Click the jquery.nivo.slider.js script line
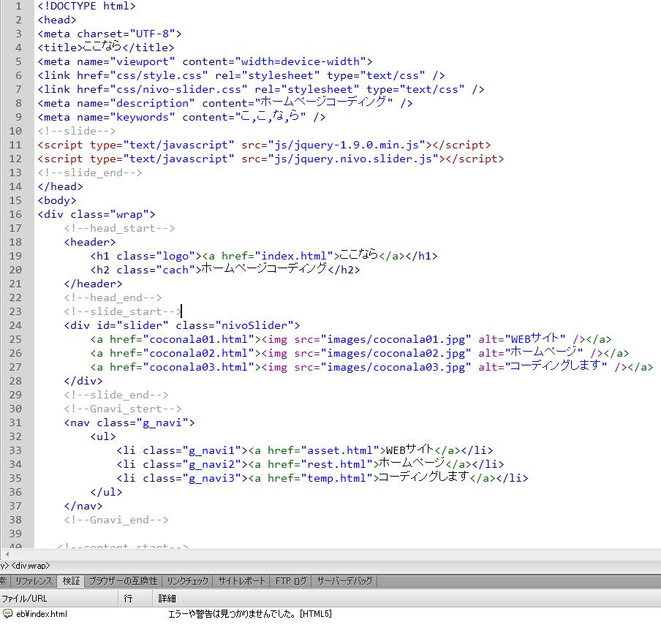Screen dimensions: 661x644 [x=271, y=159]
